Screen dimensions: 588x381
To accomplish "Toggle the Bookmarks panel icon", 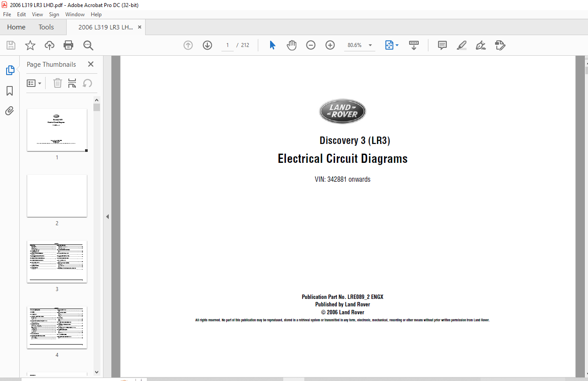I will point(10,91).
